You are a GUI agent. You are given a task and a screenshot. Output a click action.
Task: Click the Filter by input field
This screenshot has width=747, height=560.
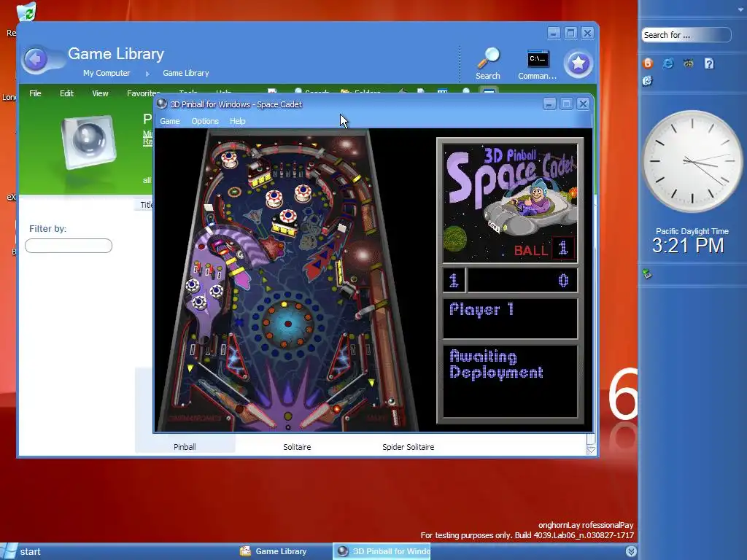pyautogui.click(x=69, y=246)
